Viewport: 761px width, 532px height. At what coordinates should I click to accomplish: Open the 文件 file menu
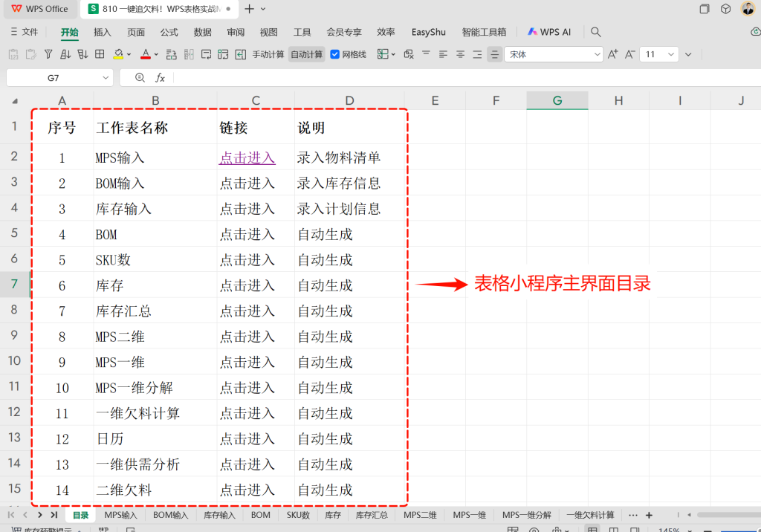25,32
